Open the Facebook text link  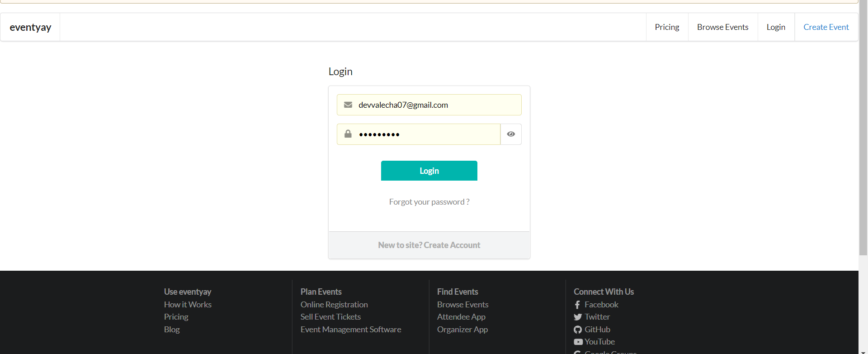tap(601, 305)
